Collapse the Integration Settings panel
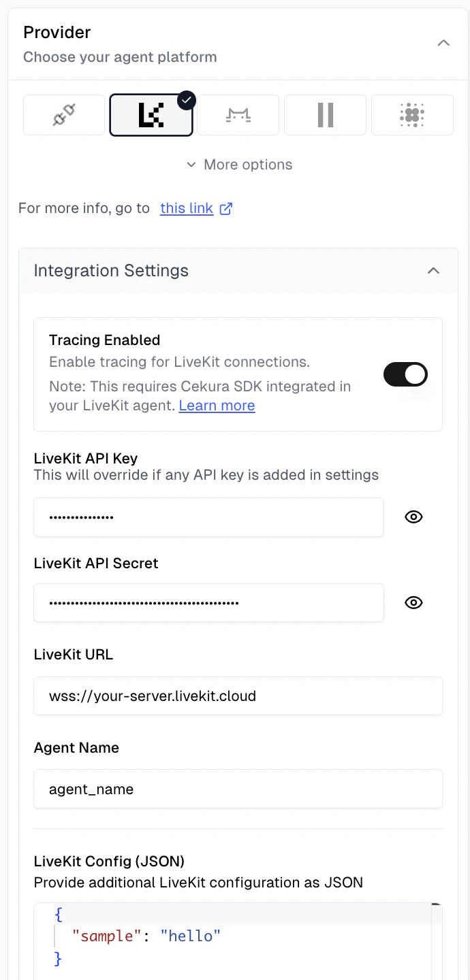Viewport: 470px width, 980px height. pyautogui.click(x=434, y=270)
